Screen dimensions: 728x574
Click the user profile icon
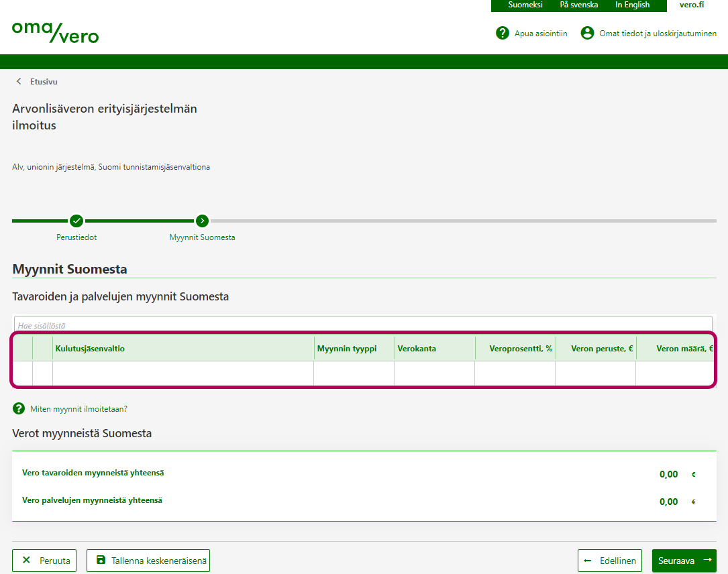pyautogui.click(x=588, y=33)
